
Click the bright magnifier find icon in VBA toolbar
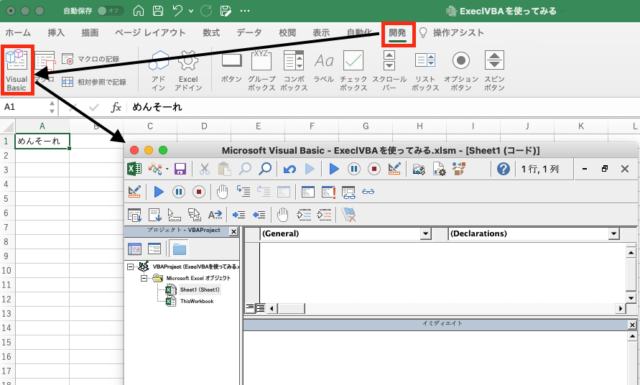point(265,169)
